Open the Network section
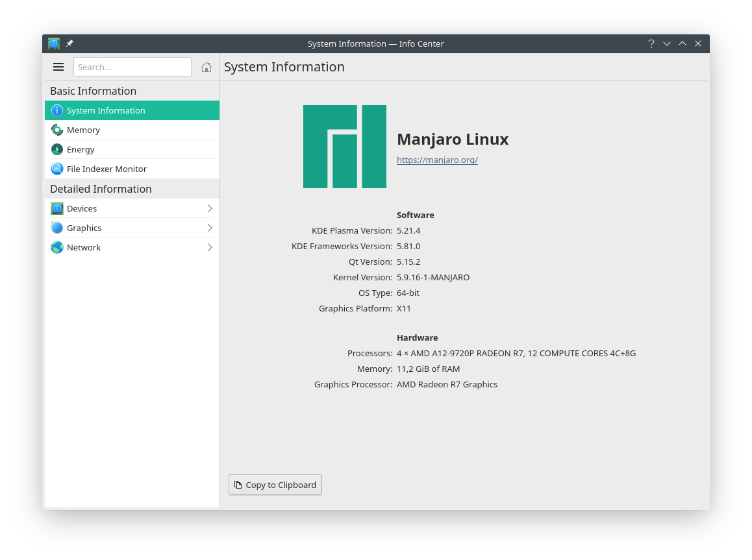This screenshot has width=752, height=560. 132,248
